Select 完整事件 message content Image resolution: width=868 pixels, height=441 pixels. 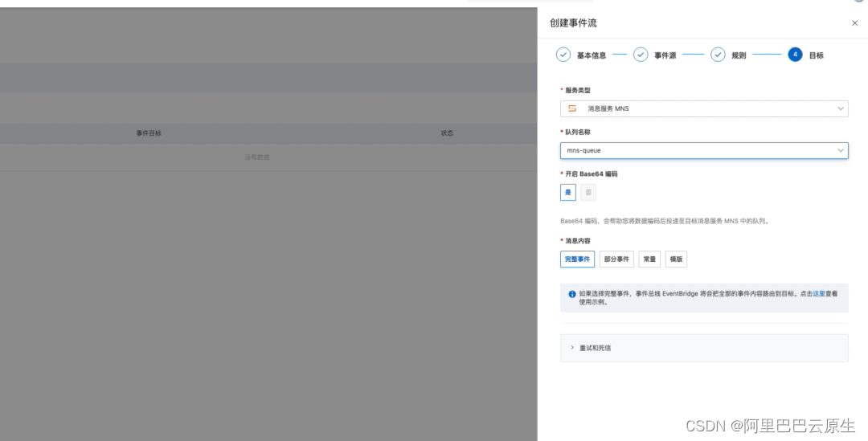tap(577, 259)
